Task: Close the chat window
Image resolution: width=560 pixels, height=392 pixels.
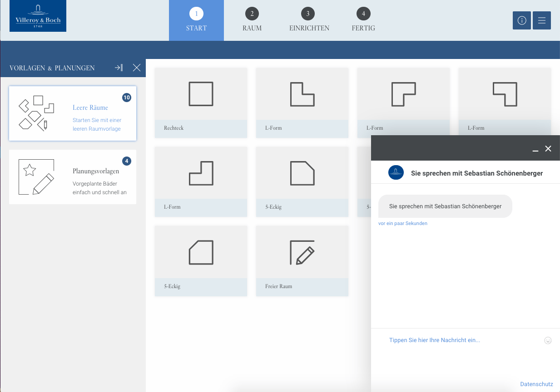Action: point(548,148)
